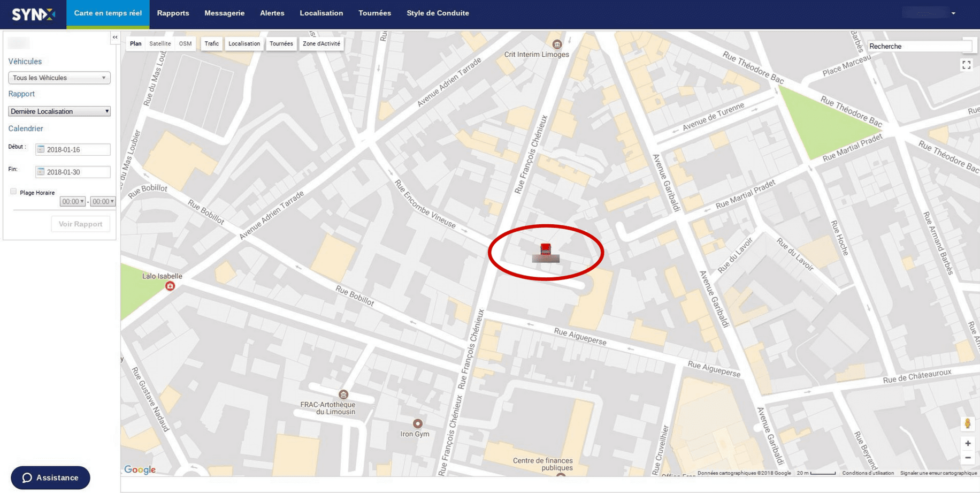This screenshot has height=493, width=980.
Task: Click the red vehicle marker
Action: tap(546, 249)
